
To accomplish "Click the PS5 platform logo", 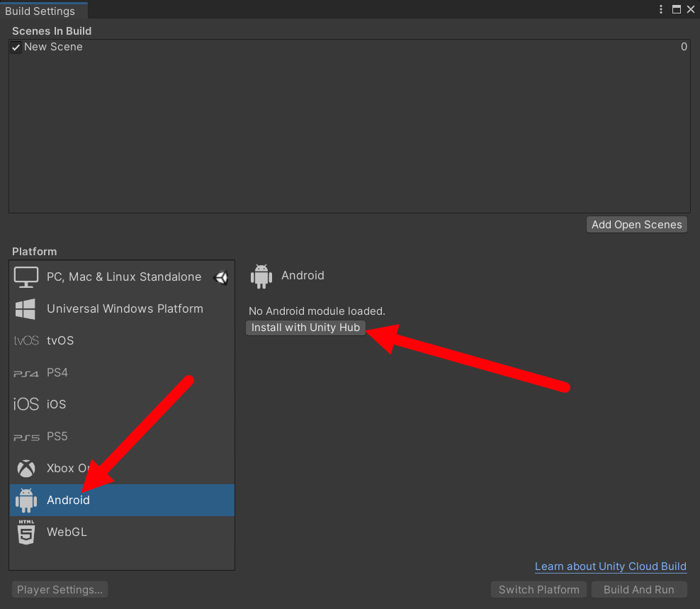I will pos(26,437).
